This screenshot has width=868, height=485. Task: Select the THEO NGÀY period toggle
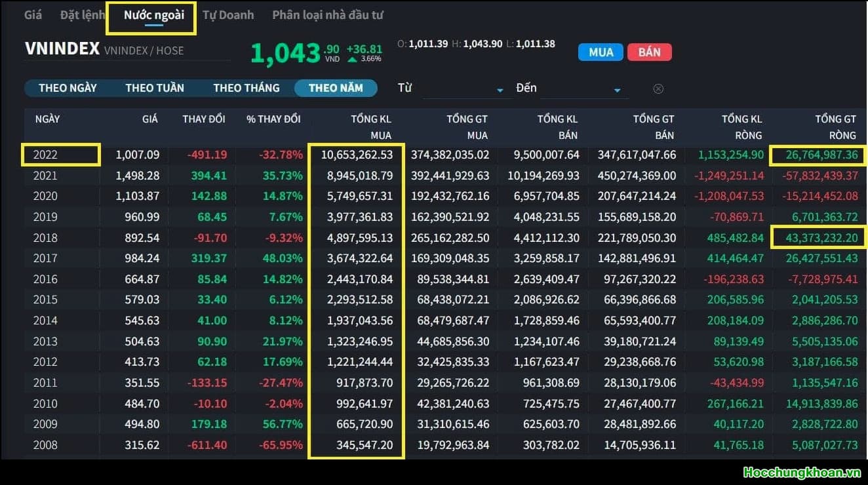click(x=68, y=88)
